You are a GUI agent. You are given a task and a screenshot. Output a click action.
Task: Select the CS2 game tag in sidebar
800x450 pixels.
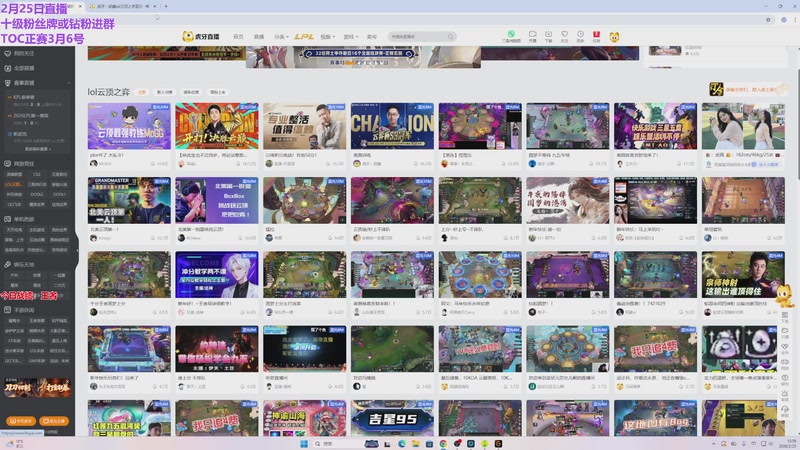[x=37, y=174]
